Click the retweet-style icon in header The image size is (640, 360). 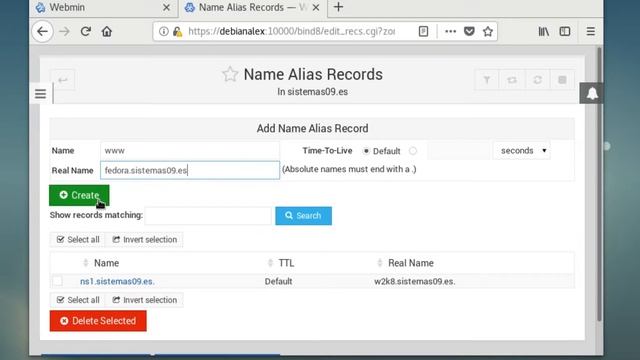pyautogui.click(x=512, y=80)
